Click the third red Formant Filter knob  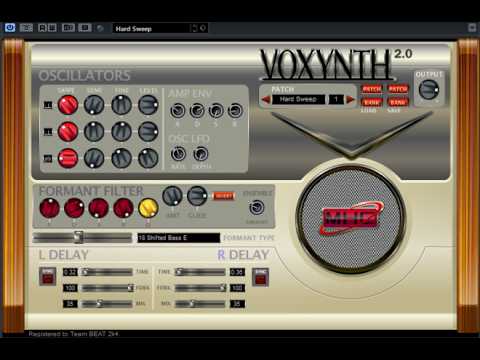pyautogui.click(x=99, y=208)
